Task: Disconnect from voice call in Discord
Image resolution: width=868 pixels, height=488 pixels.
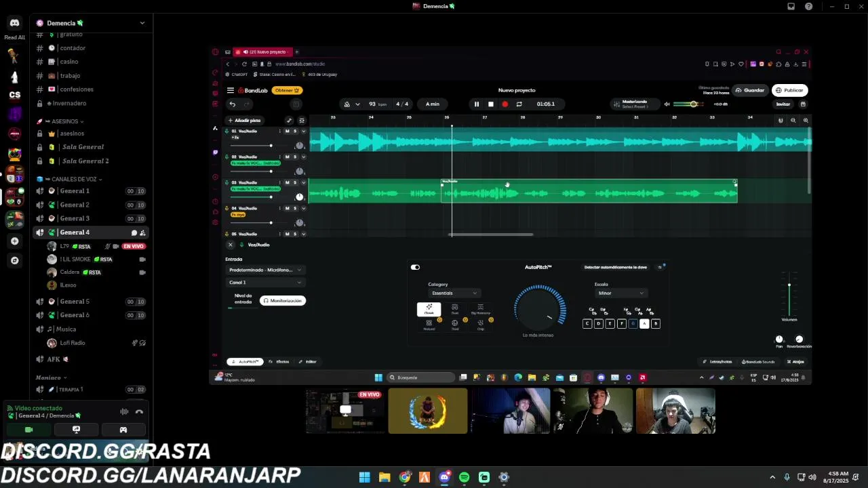Action: [139, 411]
